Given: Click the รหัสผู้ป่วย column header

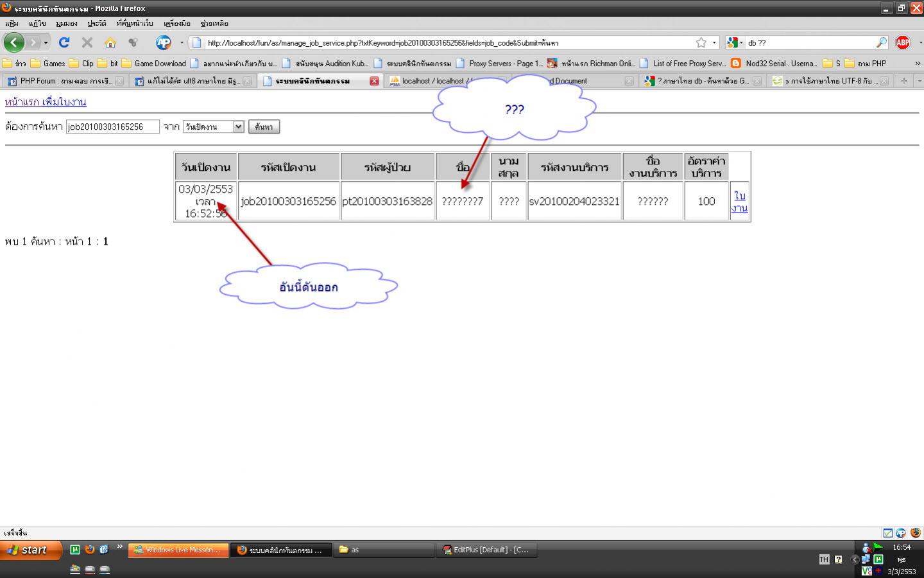Looking at the screenshot, I should coord(387,167).
